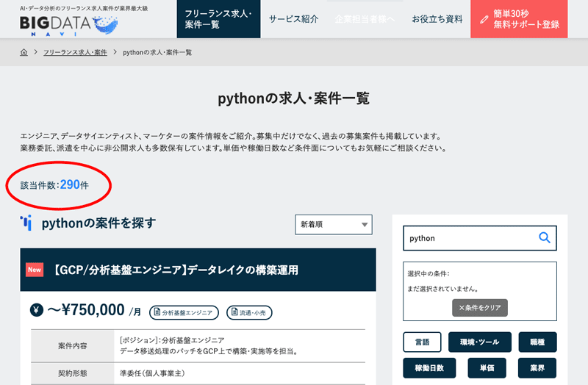Select the 職種 filter button
588x385 pixels.
537,342
